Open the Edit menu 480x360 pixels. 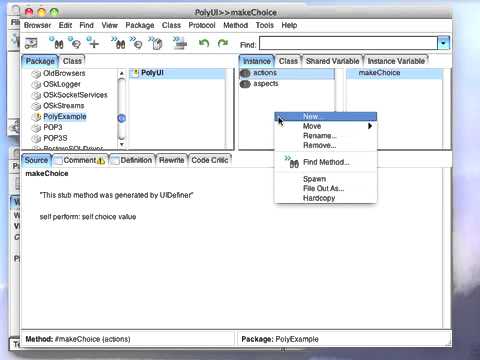tap(65, 25)
